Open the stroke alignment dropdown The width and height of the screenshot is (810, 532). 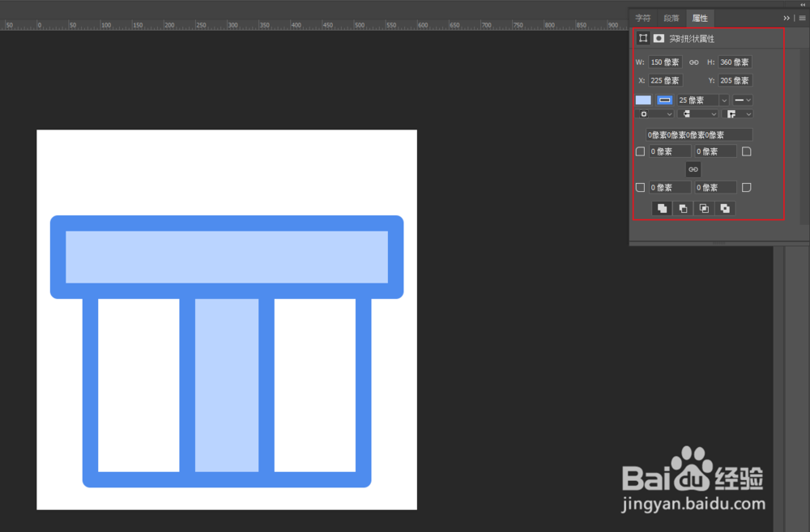pos(654,114)
